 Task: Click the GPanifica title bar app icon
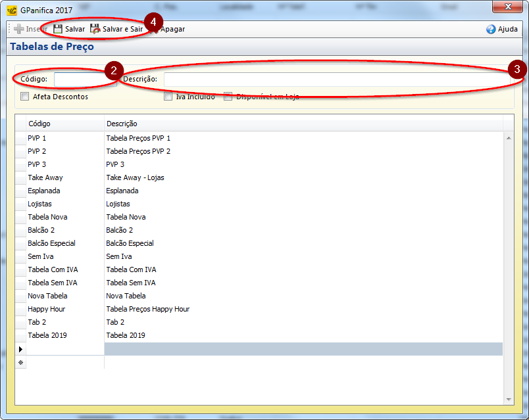coord(12,10)
